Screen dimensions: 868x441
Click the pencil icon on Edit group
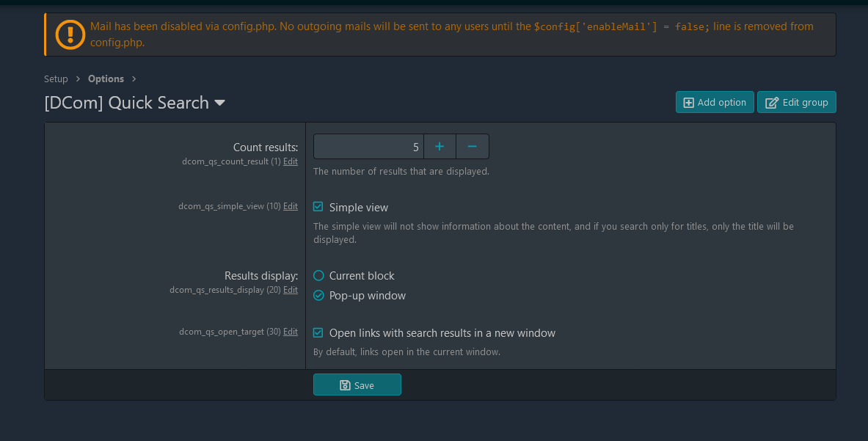(x=772, y=103)
